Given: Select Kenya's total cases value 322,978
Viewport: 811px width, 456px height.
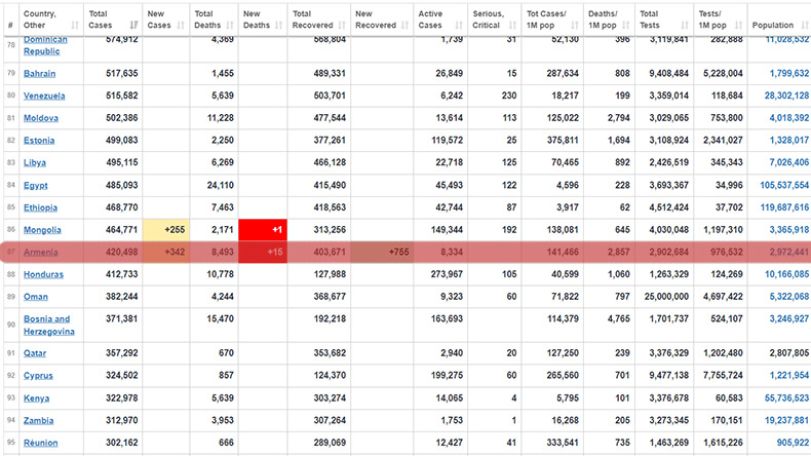Looking at the screenshot, I should point(122,398).
